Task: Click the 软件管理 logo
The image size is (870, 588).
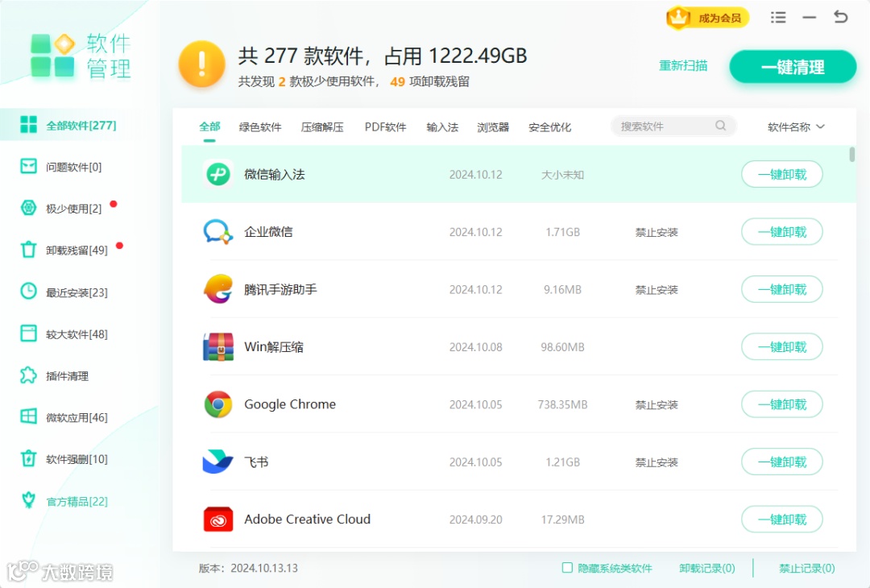Action: tap(81, 56)
